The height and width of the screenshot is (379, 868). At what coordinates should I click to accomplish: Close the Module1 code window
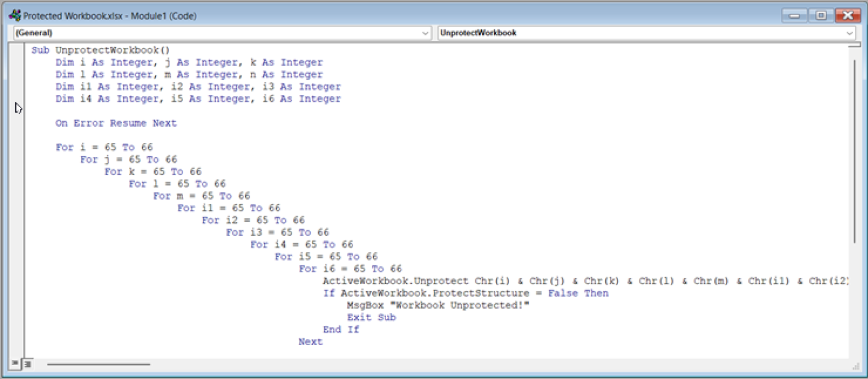[847, 16]
